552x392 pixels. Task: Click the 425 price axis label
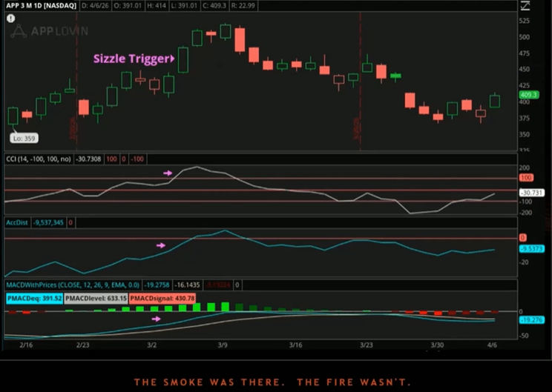525,85
